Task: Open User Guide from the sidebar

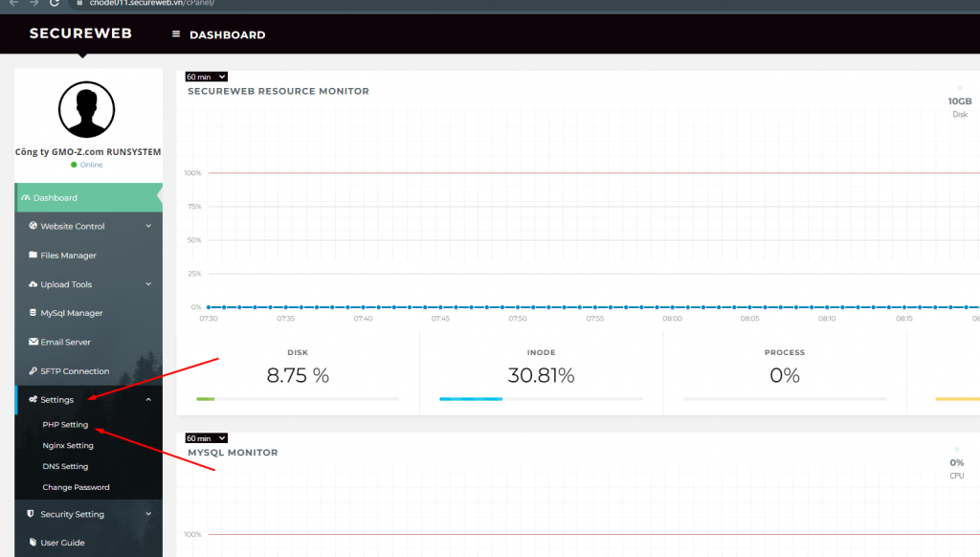Action: click(x=88, y=543)
